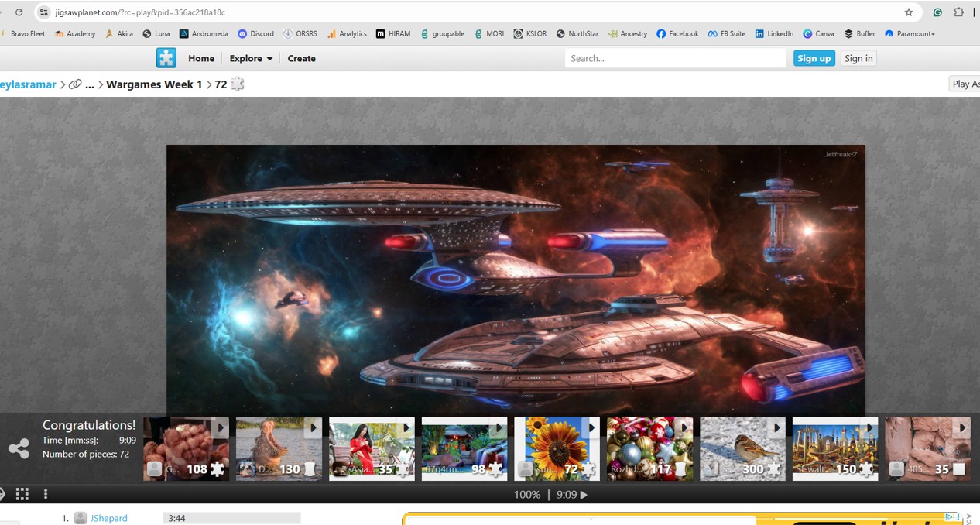980x525 pixels.
Task: Click the link icon in the breadcrumb
Action: pyautogui.click(x=75, y=84)
